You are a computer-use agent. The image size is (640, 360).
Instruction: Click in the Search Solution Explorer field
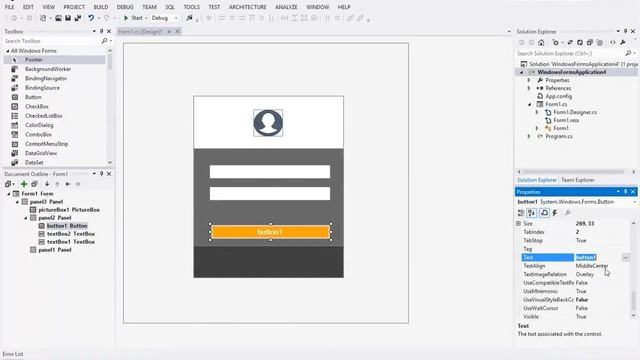[570, 53]
